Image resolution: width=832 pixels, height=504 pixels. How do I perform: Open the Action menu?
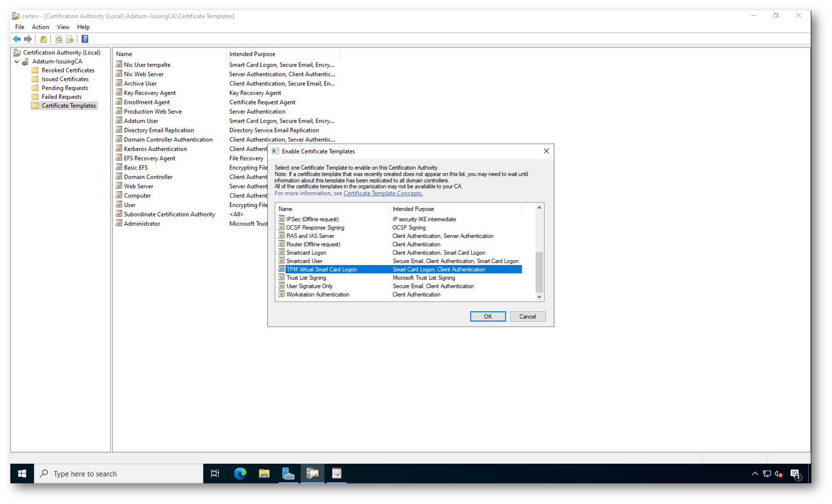(40, 27)
